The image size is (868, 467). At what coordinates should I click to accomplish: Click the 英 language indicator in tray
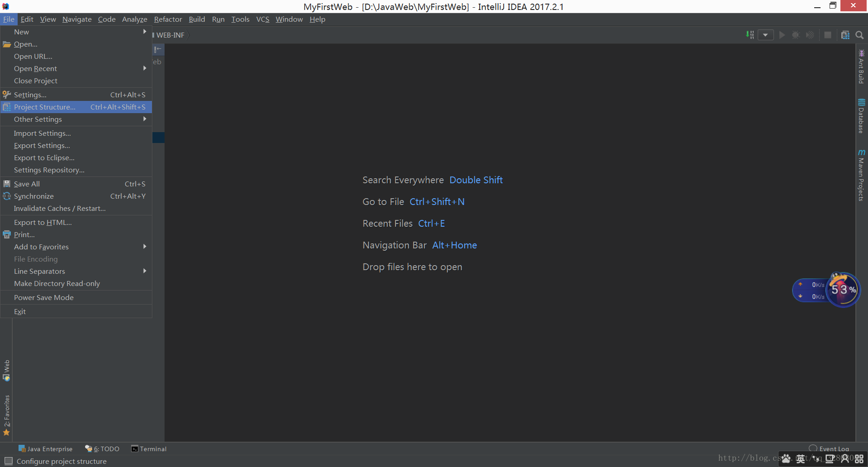(801, 459)
